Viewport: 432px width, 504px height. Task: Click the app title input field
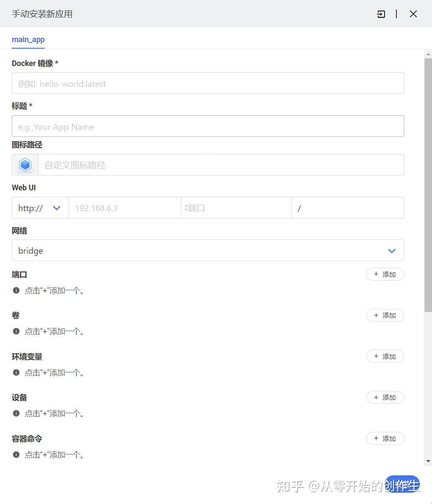pyautogui.click(x=208, y=126)
